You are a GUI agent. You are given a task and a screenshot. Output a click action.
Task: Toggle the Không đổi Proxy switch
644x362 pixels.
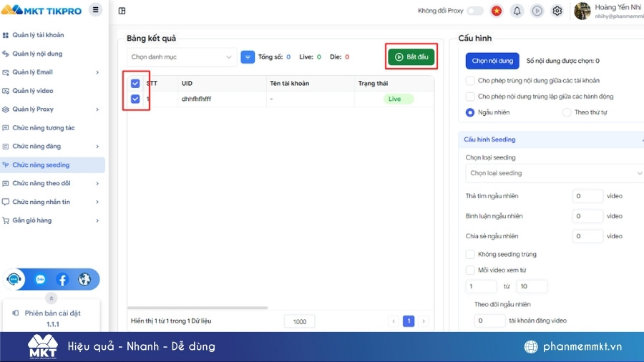coord(475,11)
